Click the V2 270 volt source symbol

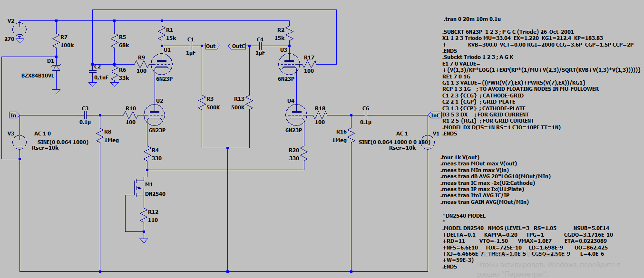(x=20, y=30)
